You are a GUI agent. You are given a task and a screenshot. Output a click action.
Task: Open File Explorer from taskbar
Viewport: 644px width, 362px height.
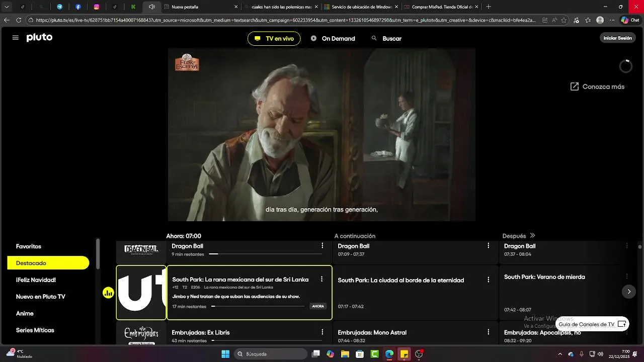point(345,354)
